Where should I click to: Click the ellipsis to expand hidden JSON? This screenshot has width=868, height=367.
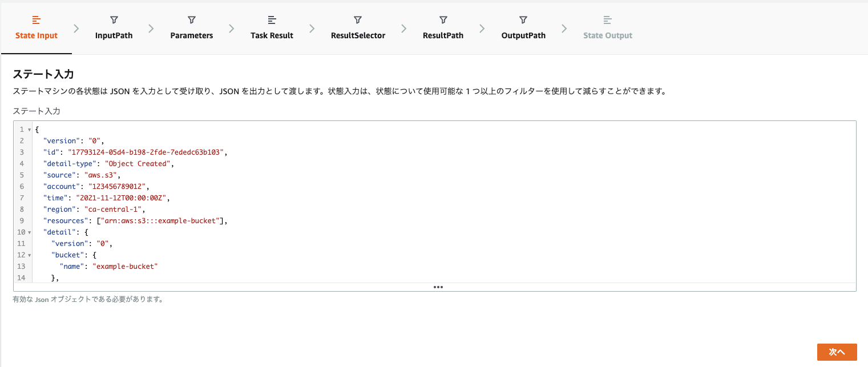click(438, 287)
